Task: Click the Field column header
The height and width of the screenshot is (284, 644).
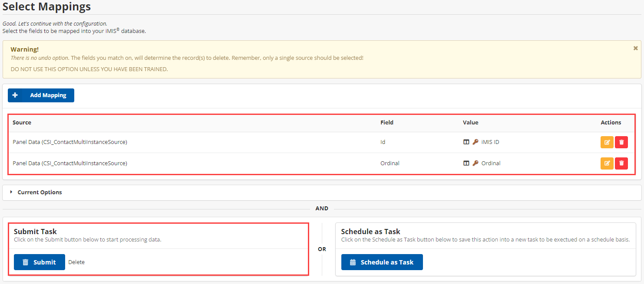Action: pyautogui.click(x=386, y=123)
